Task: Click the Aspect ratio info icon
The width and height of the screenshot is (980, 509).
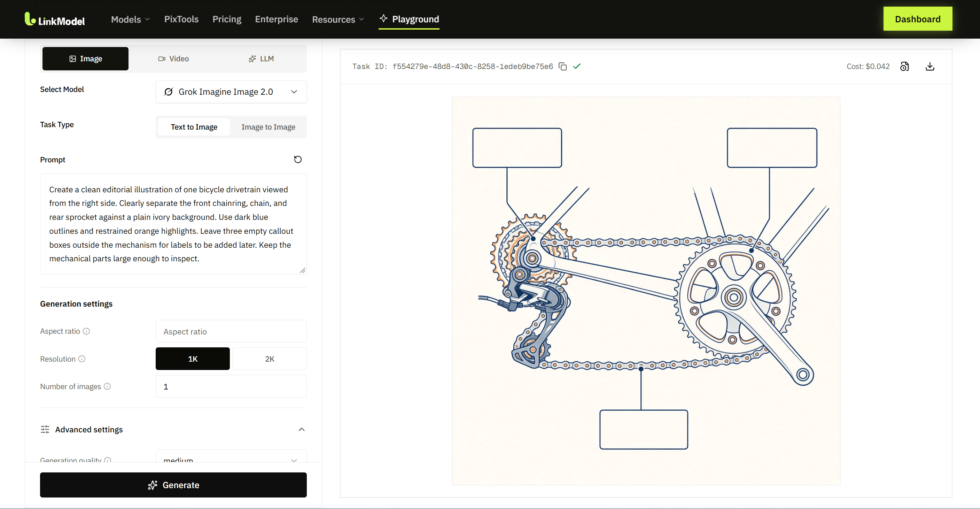Action: click(x=86, y=331)
